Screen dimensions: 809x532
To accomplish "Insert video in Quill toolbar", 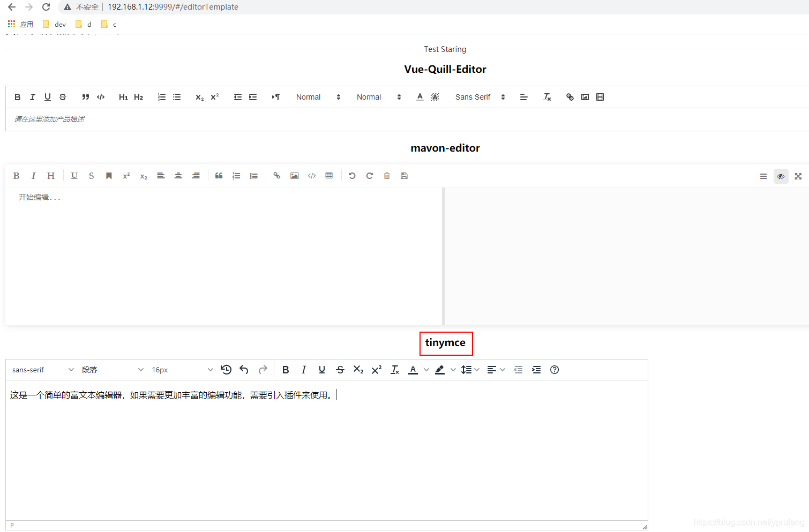I will 600,97.
